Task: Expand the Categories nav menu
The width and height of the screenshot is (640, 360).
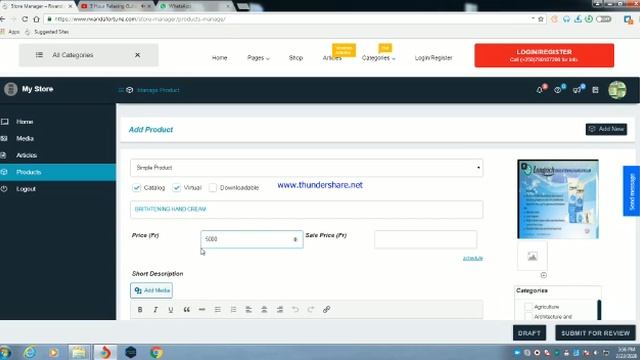Action: (x=378, y=58)
